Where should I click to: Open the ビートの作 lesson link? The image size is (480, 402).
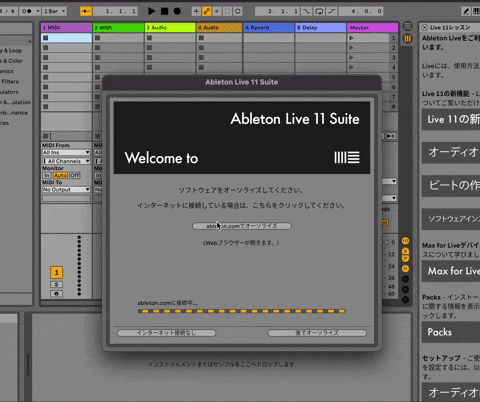pyautogui.click(x=451, y=185)
